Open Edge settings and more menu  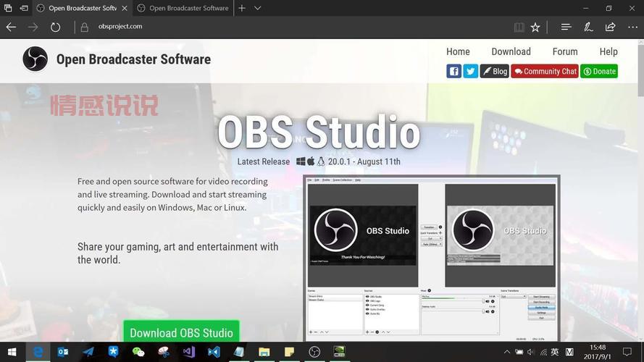point(632,27)
